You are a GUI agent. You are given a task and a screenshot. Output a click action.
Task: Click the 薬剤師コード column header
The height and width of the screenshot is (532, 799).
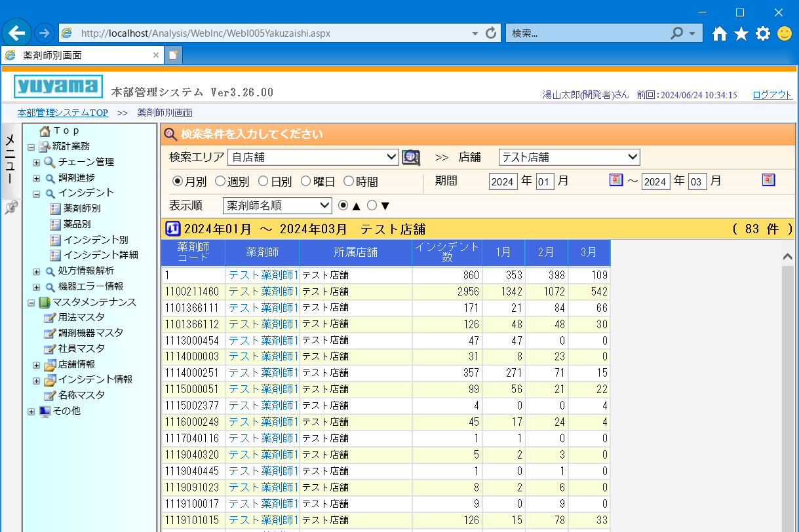(x=193, y=253)
